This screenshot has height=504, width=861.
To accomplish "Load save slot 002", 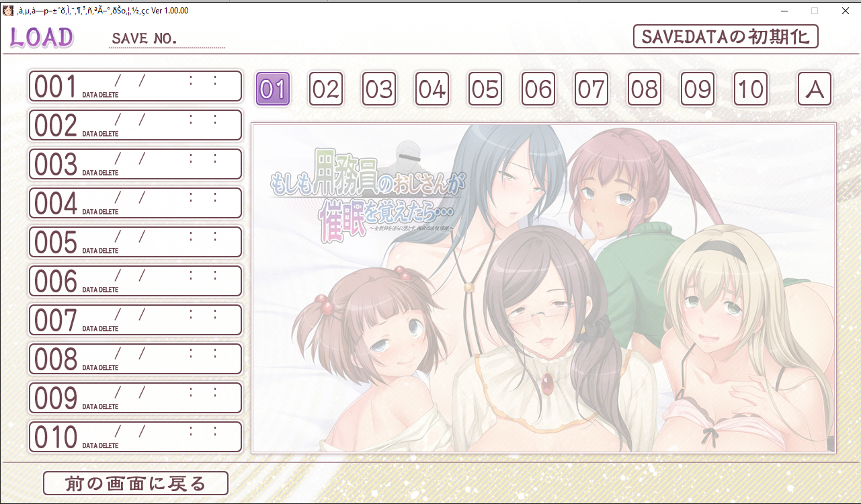I will (135, 125).
